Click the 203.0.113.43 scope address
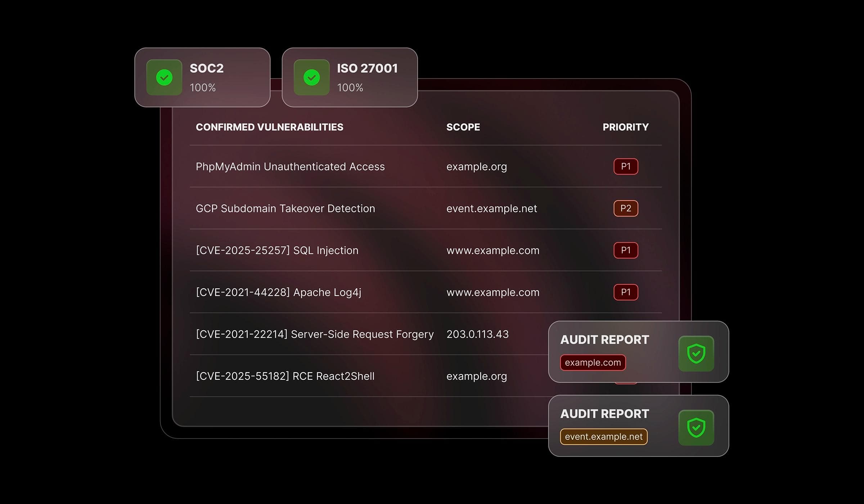 pyautogui.click(x=477, y=334)
